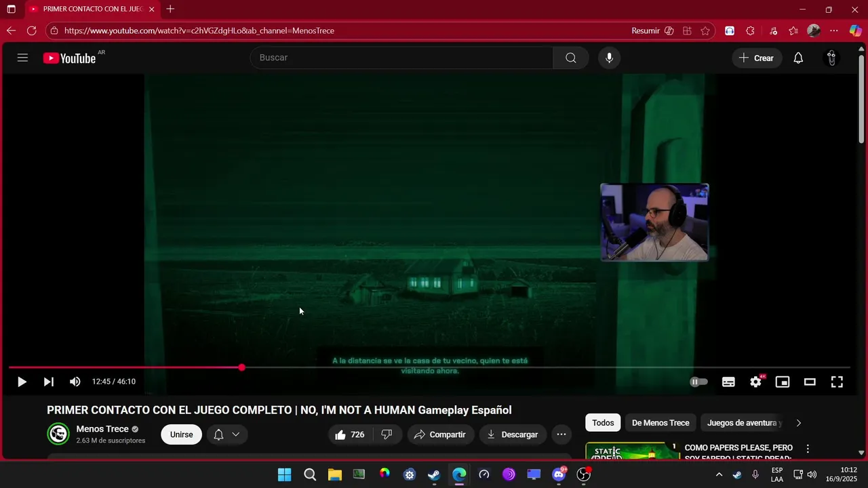The width and height of the screenshot is (868, 488).
Task: Enable miniplayer mode
Action: [783, 382]
